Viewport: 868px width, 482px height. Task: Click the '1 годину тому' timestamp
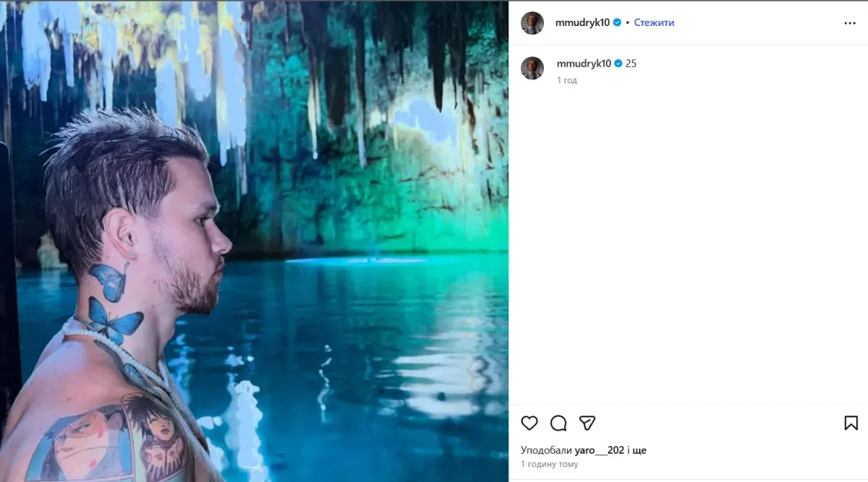pos(549,464)
